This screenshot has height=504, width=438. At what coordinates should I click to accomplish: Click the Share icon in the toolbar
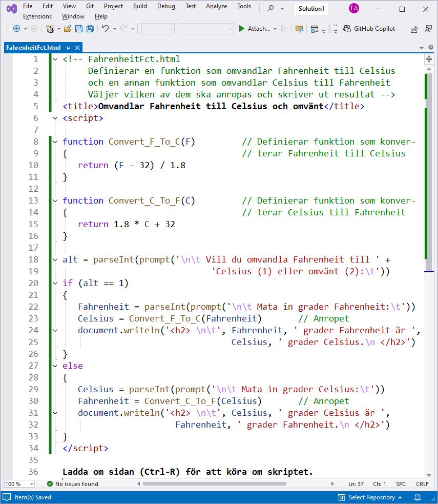coord(414,29)
